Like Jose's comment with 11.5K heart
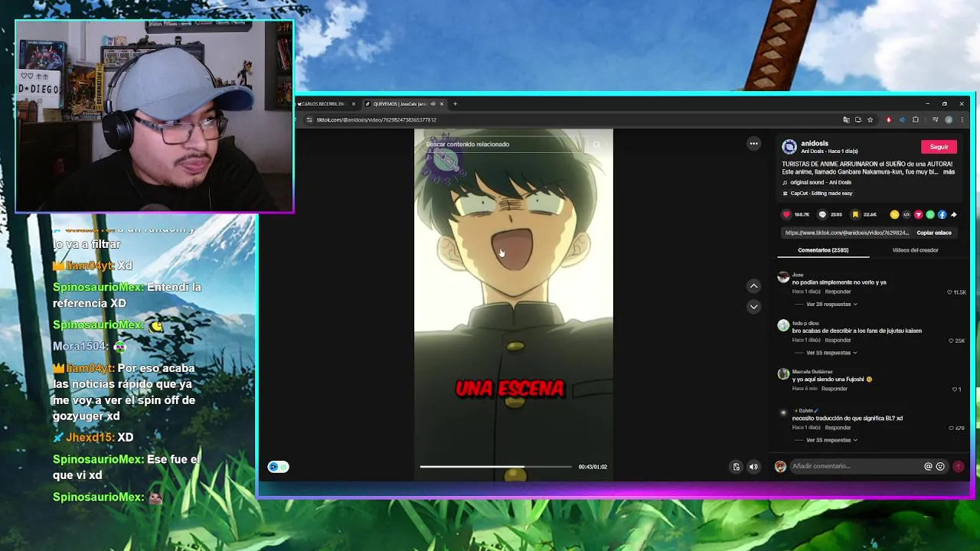Image resolution: width=980 pixels, height=551 pixels. coord(949,292)
